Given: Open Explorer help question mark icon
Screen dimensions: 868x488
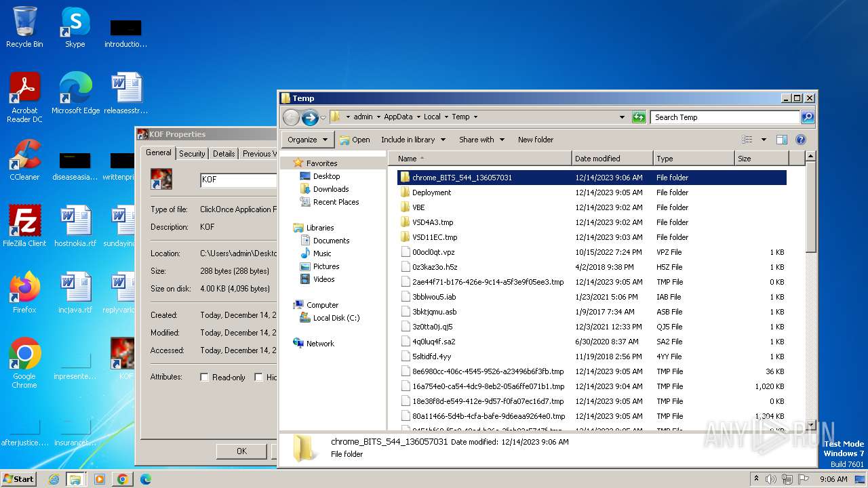Looking at the screenshot, I should [x=800, y=140].
